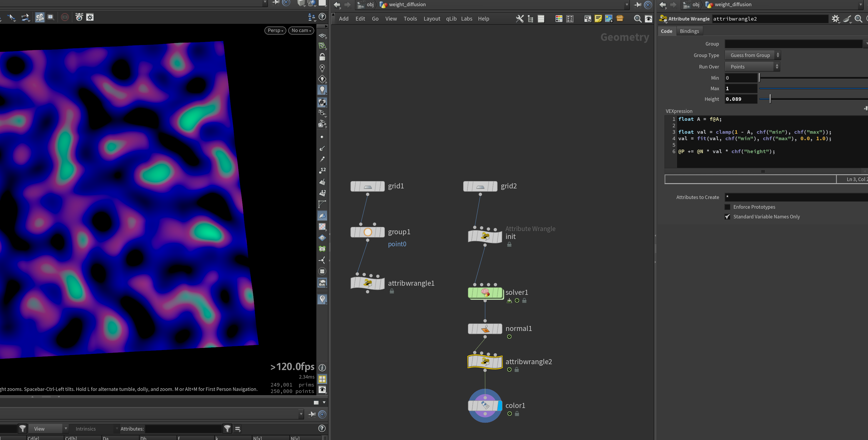Select the Code tab

666,31
